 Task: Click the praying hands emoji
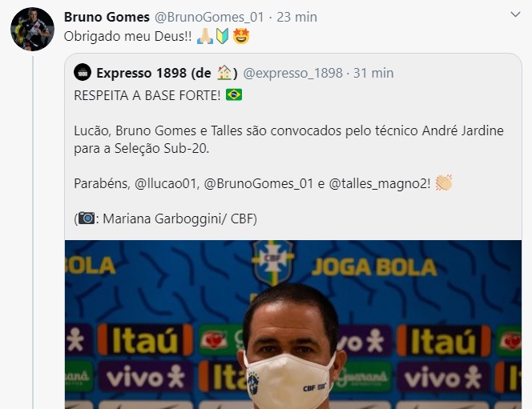coord(205,36)
